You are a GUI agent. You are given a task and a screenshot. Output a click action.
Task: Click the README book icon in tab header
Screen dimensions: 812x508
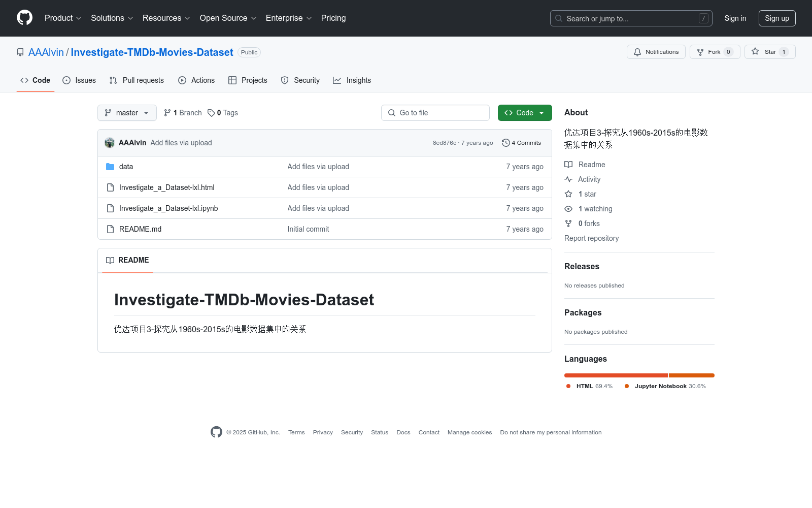tap(110, 260)
